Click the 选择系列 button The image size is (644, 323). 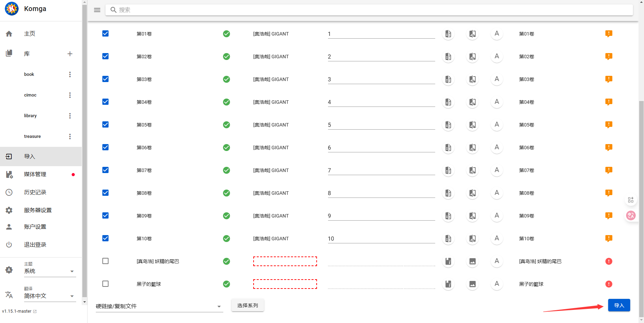247,305
